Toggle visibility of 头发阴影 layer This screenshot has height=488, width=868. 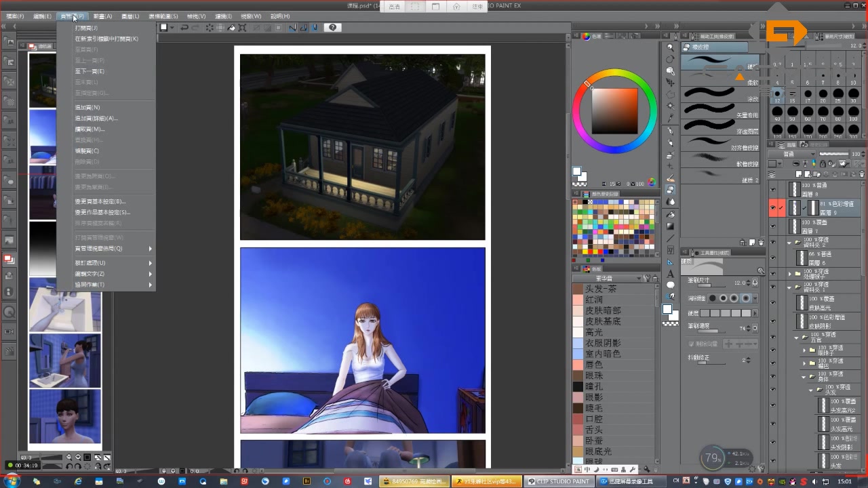(772, 443)
